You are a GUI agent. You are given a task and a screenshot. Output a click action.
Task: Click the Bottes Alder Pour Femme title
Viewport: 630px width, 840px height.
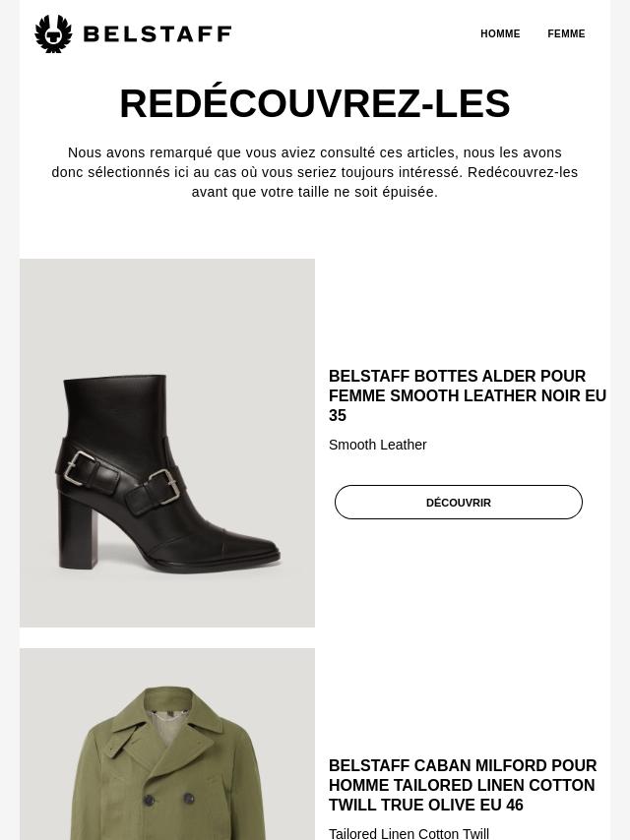467,395
